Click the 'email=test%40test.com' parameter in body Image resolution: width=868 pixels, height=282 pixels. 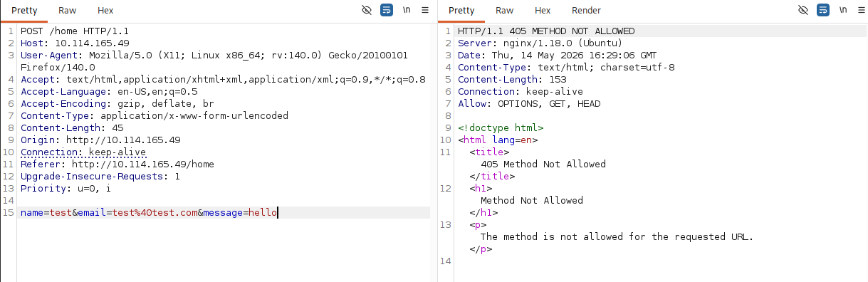click(x=137, y=213)
